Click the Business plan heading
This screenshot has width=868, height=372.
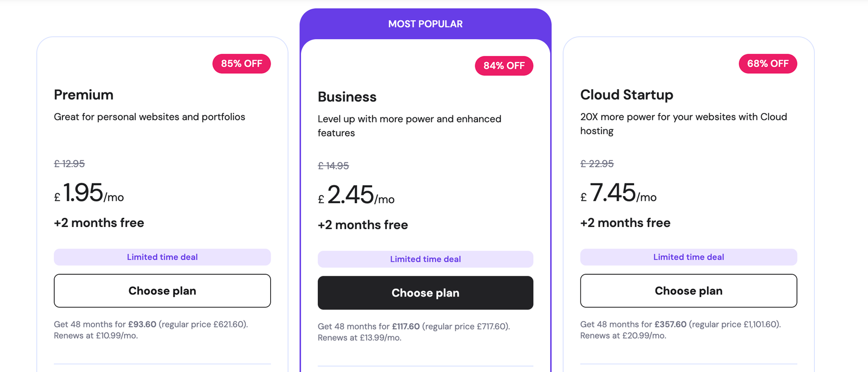coord(347,97)
